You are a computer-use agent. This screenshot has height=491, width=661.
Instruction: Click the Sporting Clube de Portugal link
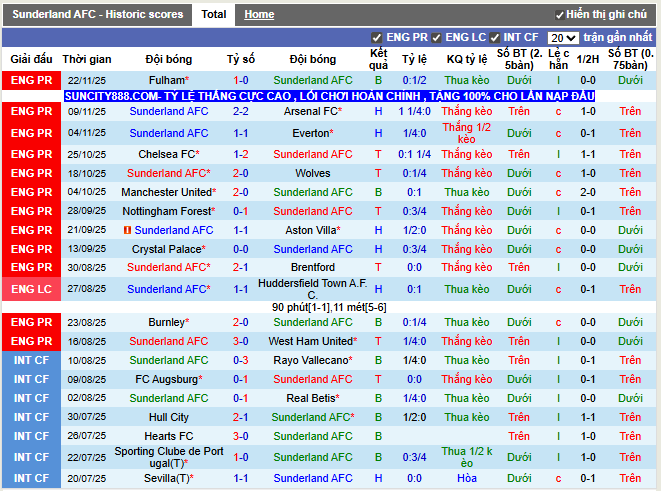click(168, 457)
